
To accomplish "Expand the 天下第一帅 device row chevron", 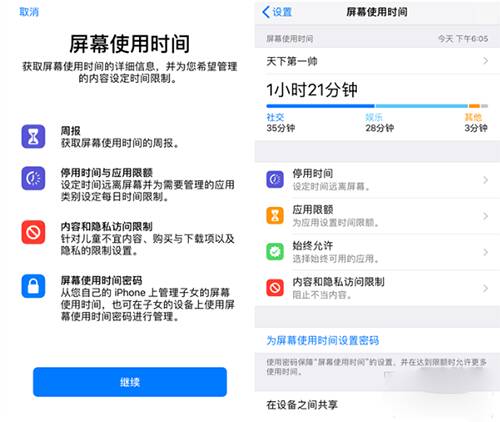I will tap(486, 61).
